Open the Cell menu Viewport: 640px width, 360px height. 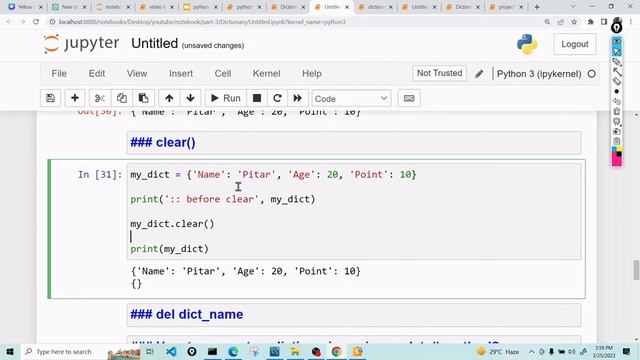[x=223, y=73]
